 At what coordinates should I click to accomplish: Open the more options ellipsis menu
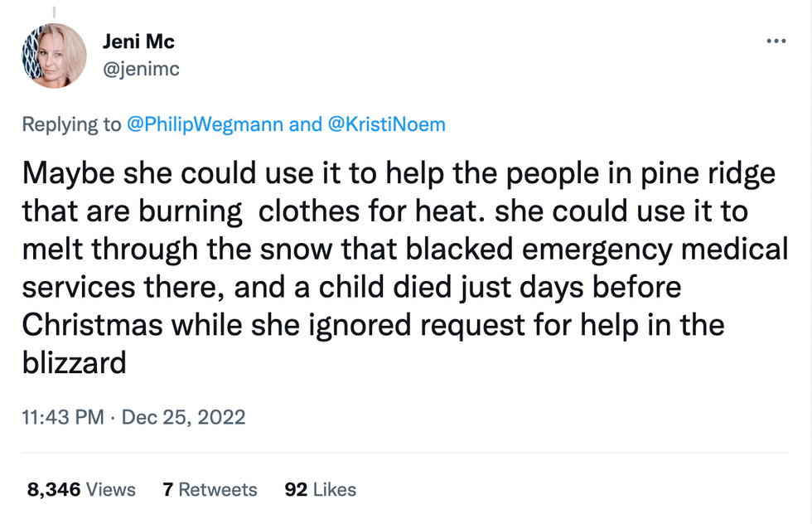[776, 41]
